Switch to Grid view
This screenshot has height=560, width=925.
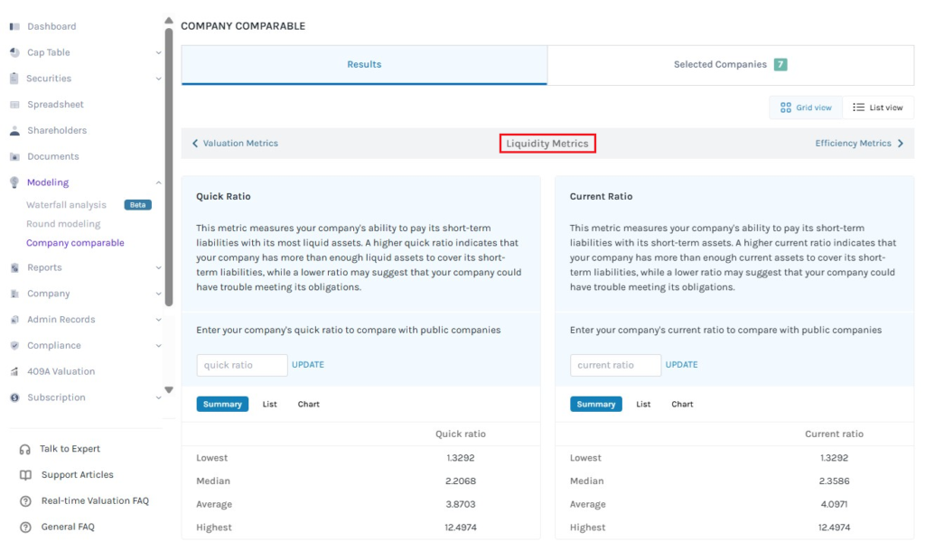(x=806, y=107)
